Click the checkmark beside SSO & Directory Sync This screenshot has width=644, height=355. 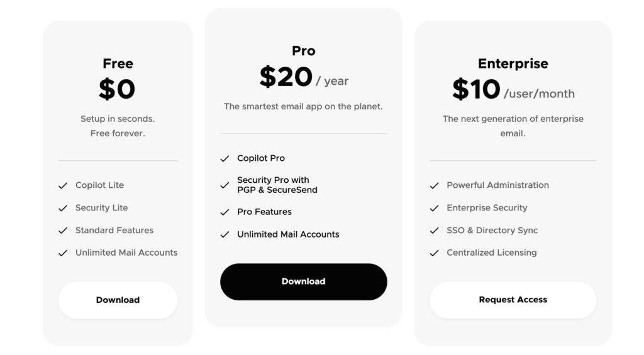[434, 231]
